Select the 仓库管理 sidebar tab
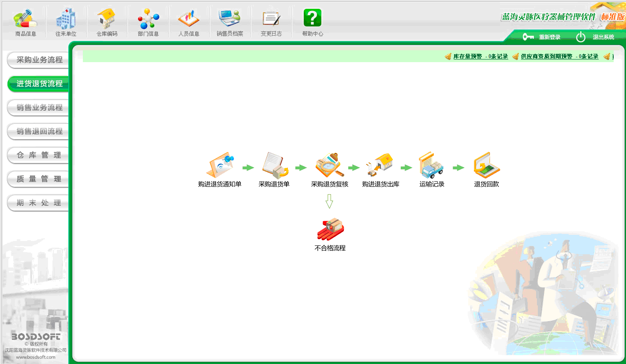Image resolution: width=626 pixels, height=364 pixels. pos(38,155)
